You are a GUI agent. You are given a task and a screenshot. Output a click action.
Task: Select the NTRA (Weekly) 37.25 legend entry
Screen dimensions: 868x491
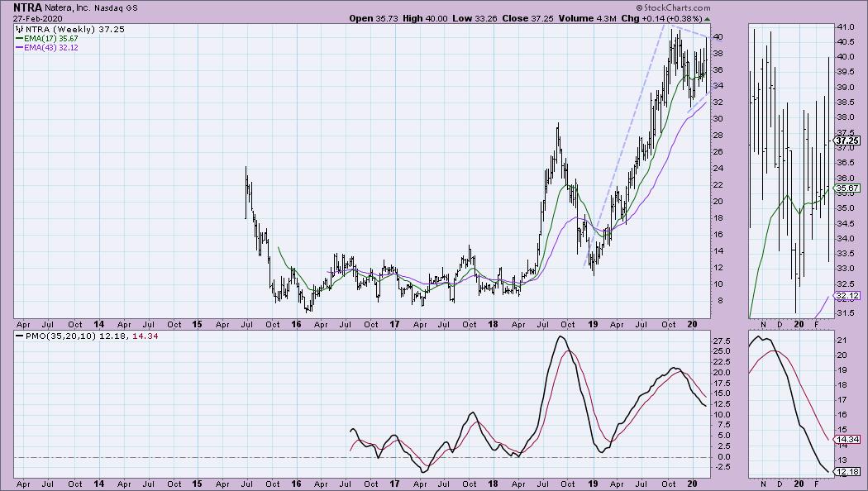coord(74,29)
